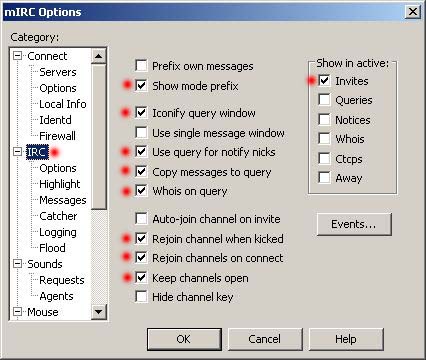Enable Prefix own messages checkbox
Viewport: 426px width, 360px height.
pos(141,66)
